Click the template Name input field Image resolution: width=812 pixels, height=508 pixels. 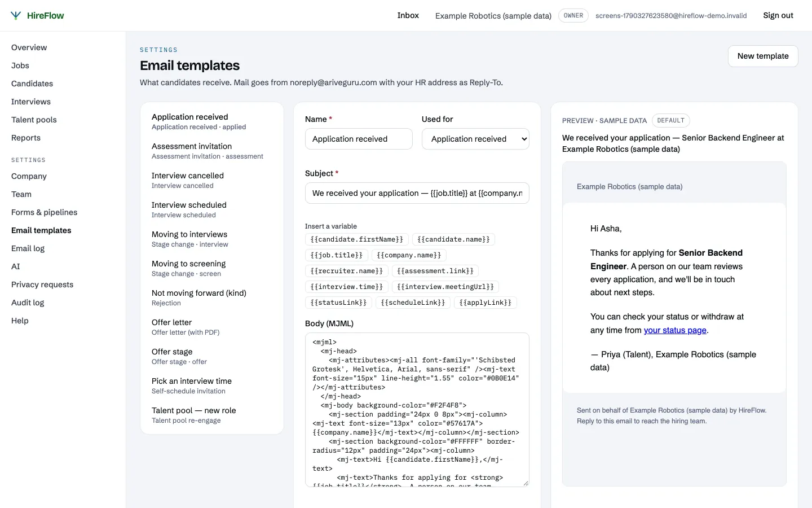(359, 139)
